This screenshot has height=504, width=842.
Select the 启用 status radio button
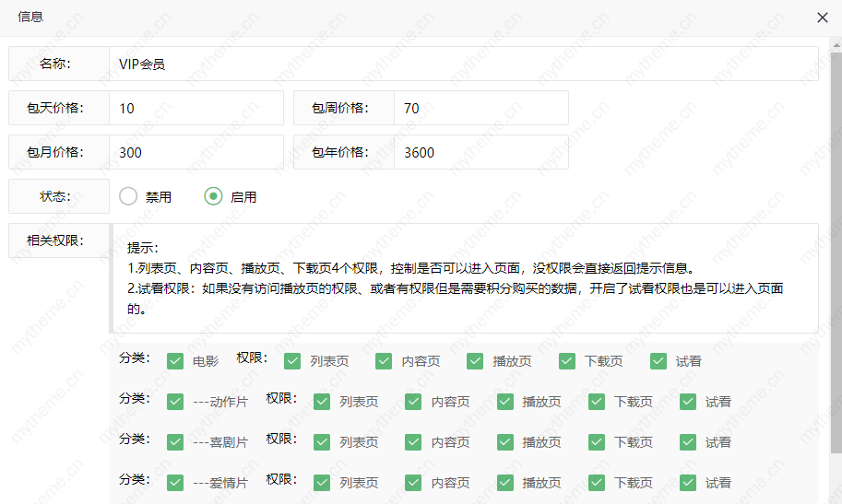(214, 196)
